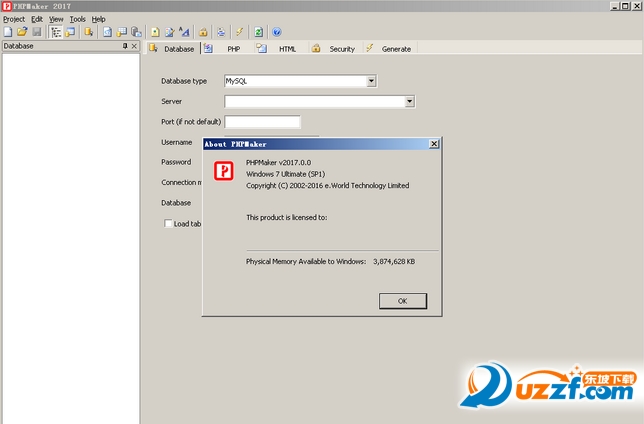Close the Database side panel

click(x=134, y=46)
